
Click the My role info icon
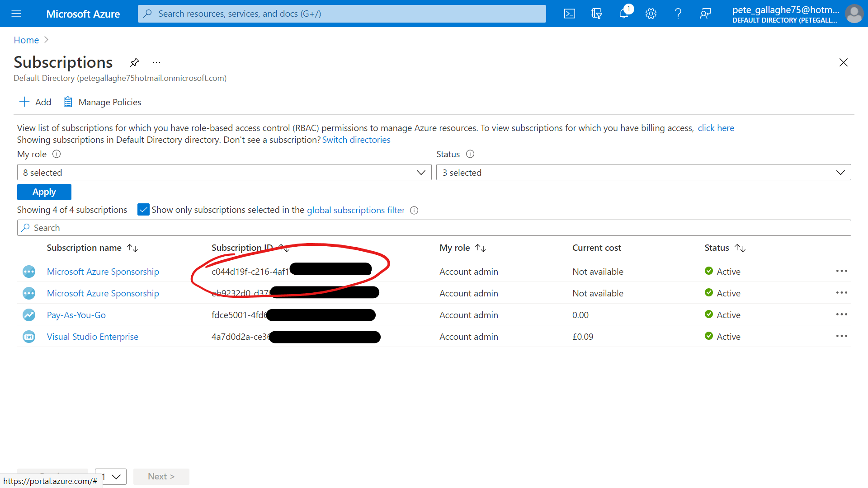tap(57, 154)
